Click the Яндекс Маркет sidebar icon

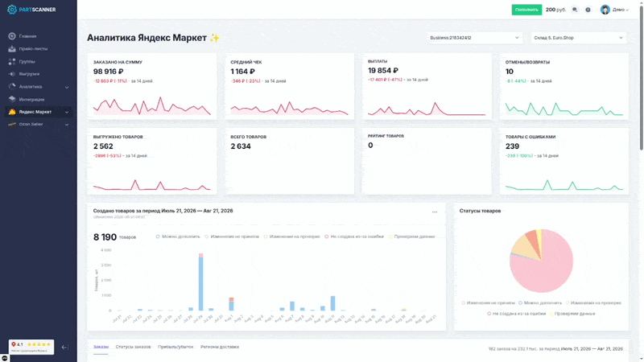tap(12, 112)
